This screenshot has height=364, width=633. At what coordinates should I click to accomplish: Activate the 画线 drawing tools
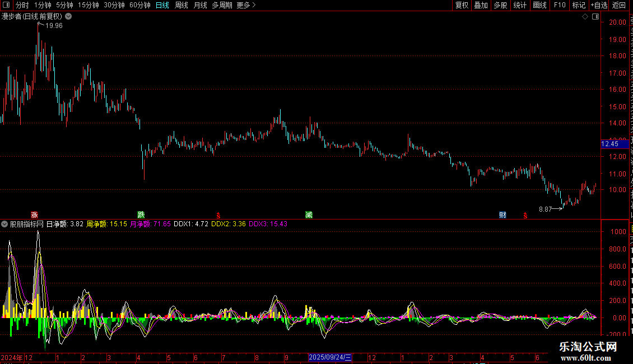539,5
